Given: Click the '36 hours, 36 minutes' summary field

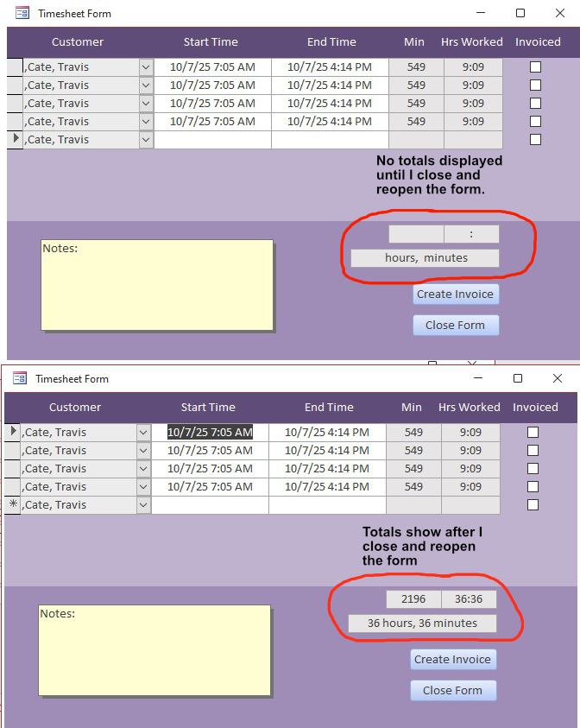Looking at the screenshot, I should click(x=422, y=623).
